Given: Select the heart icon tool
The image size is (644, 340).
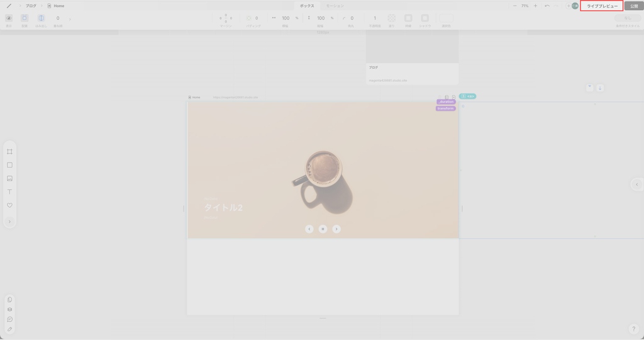Looking at the screenshot, I should click(9, 205).
